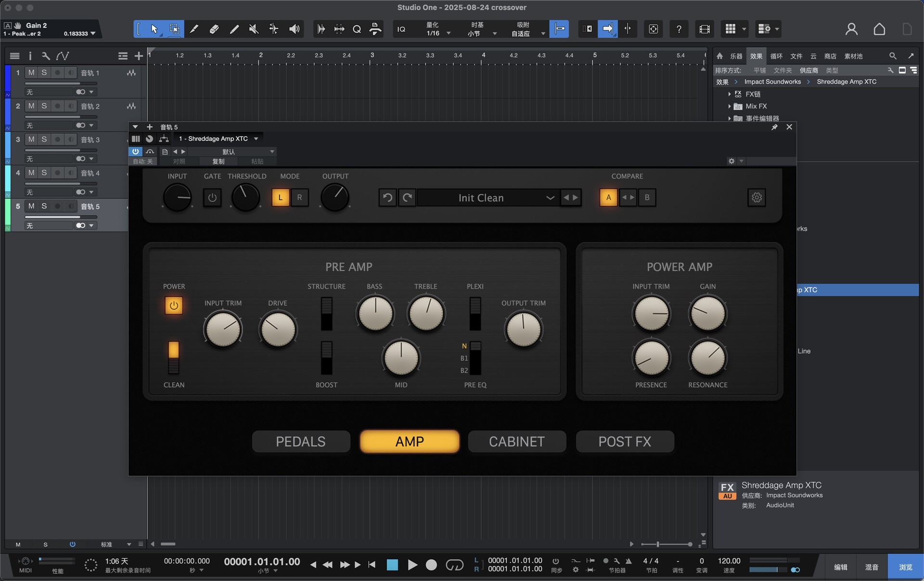Solo track 音轨 4
The image size is (924, 581).
44,173
